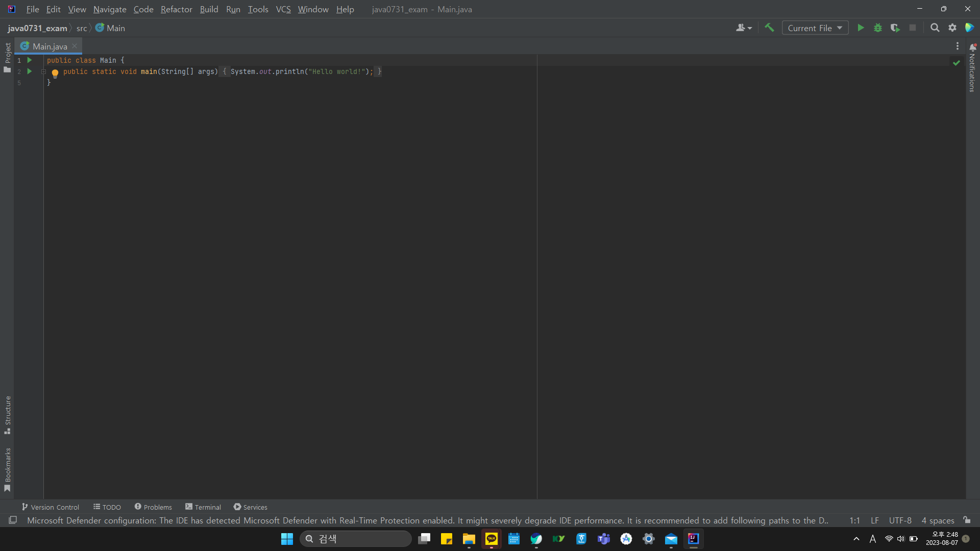Click the Build project hammer icon
The height and width of the screenshot is (551, 980).
tap(769, 28)
